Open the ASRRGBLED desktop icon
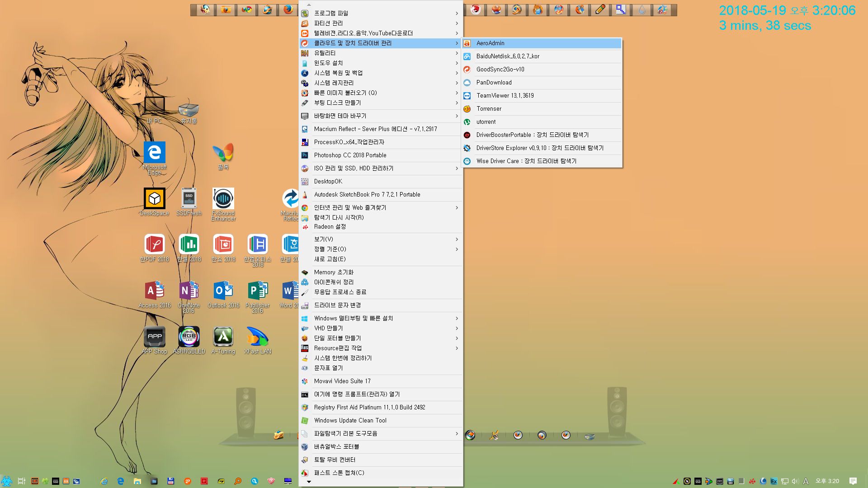The width and height of the screenshot is (868, 488). [x=189, y=340]
